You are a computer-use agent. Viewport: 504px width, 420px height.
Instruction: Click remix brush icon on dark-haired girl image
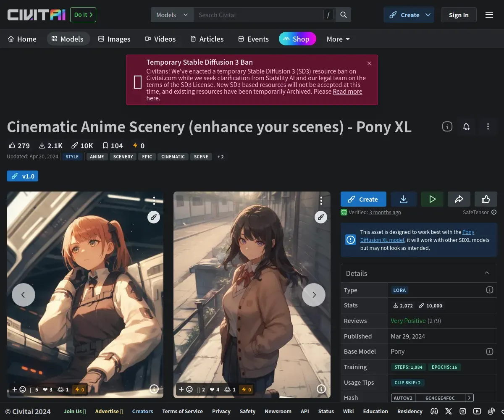(x=321, y=217)
